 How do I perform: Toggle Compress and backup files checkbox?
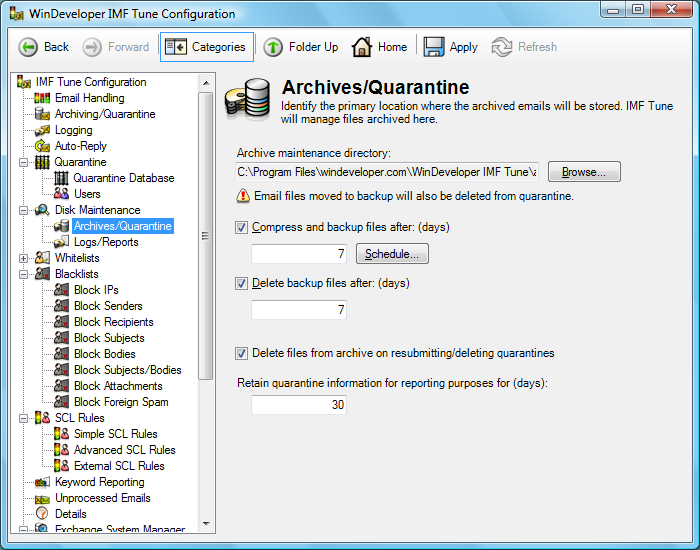coord(242,228)
